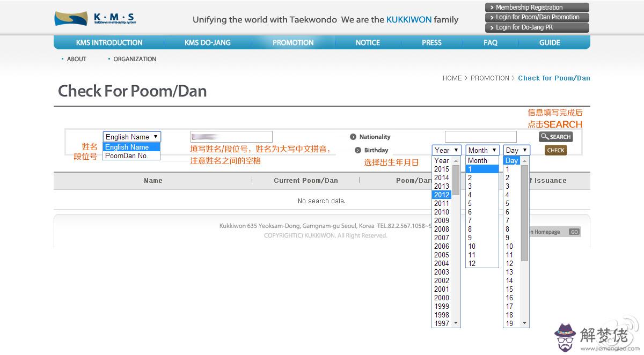Select 1998 in the Year list
The width and height of the screenshot is (644, 355).
pos(442,315)
